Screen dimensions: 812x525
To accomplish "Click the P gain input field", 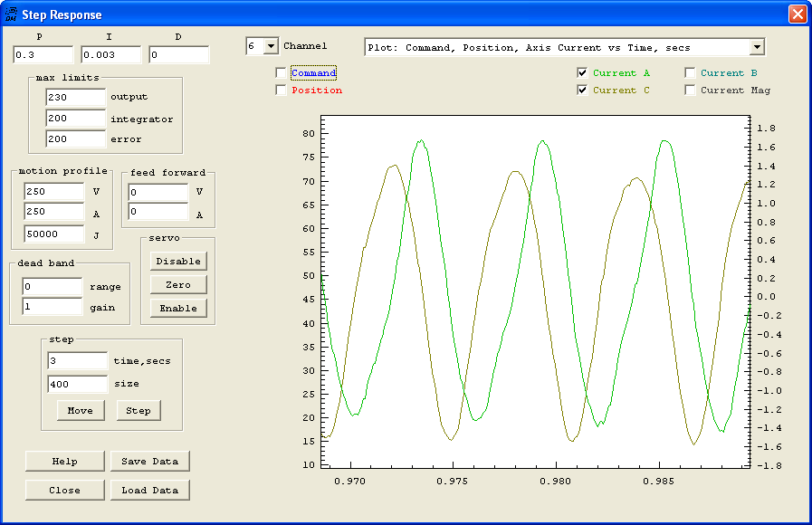I will click(x=43, y=56).
